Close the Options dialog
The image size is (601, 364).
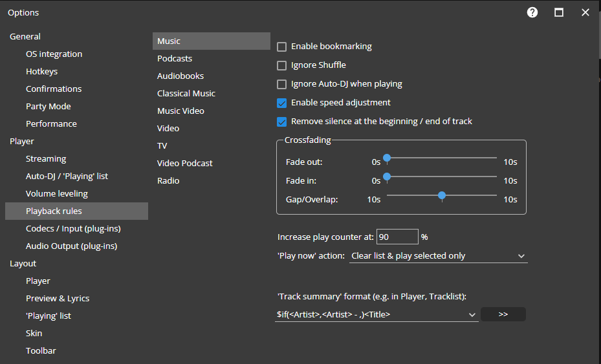pos(585,13)
